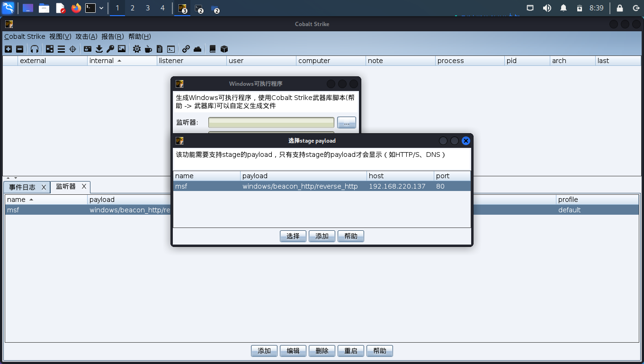Click the lock screen icon in panel

(x=620, y=8)
